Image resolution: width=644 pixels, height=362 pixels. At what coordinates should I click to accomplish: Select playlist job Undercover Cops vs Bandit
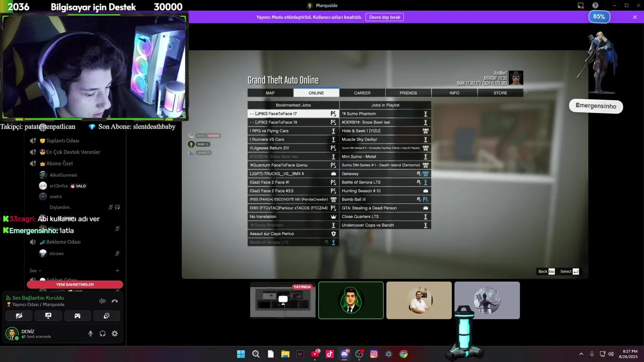(x=385, y=225)
